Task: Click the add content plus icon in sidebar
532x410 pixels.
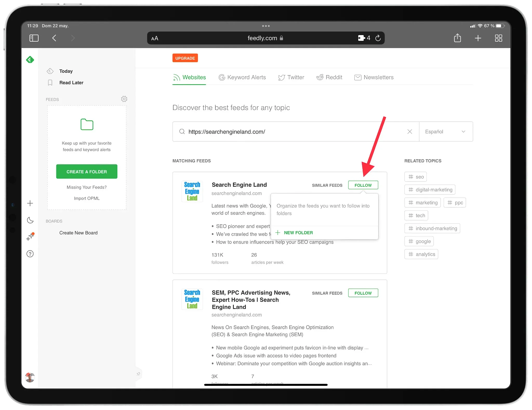Action: (30, 203)
